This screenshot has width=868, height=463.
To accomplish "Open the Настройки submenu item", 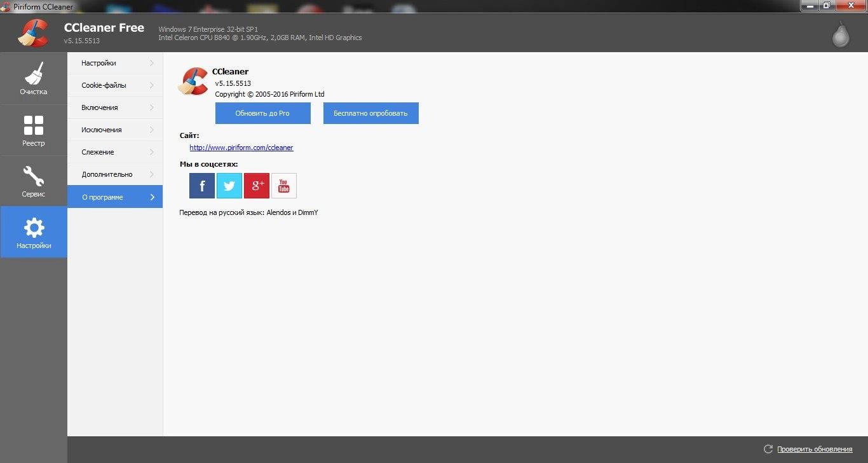I will point(115,63).
